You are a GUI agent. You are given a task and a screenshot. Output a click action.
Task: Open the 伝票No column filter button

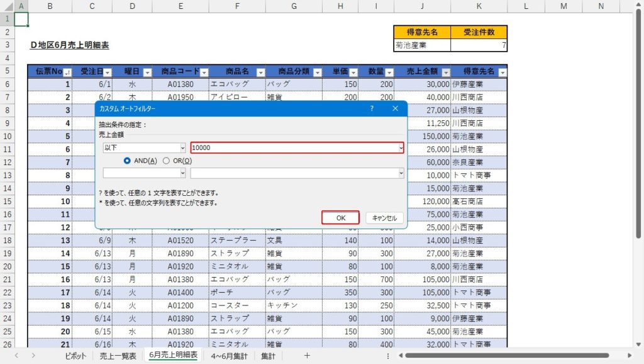click(x=67, y=72)
